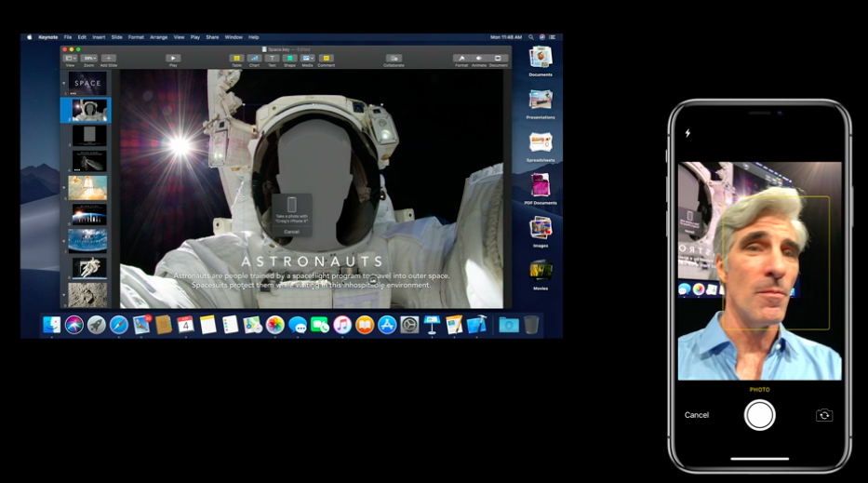Click the ASTRONAUTS title text on slide
This screenshot has width=868, height=483.
point(313,262)
